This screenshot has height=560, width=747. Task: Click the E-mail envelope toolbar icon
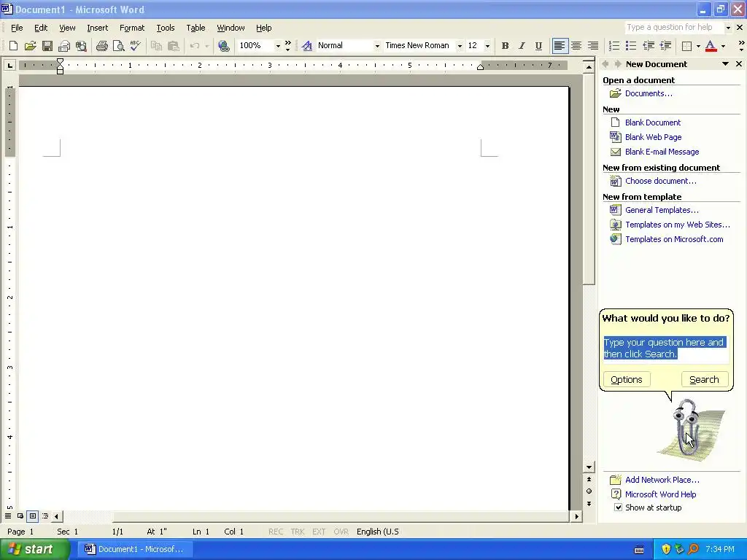click(x=64, y=46)
